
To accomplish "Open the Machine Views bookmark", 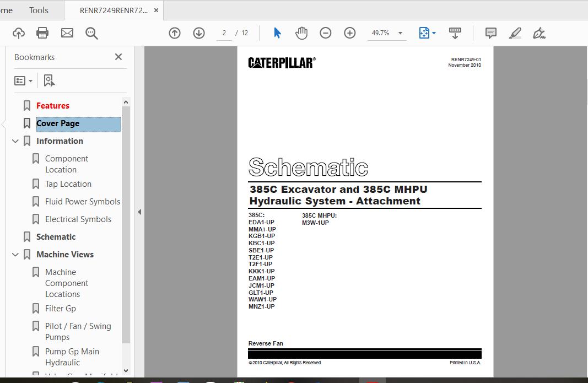I will [65, 255].
